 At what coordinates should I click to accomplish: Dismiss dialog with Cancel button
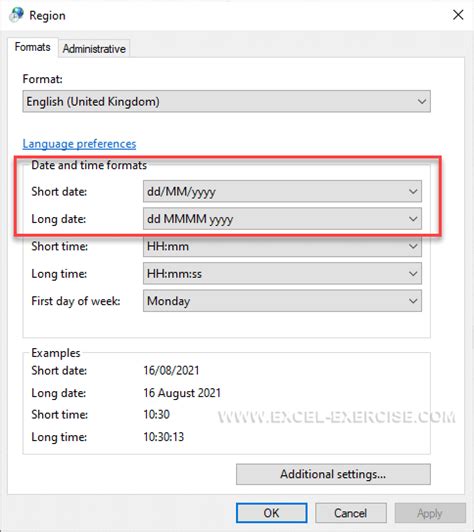point(350,513)
